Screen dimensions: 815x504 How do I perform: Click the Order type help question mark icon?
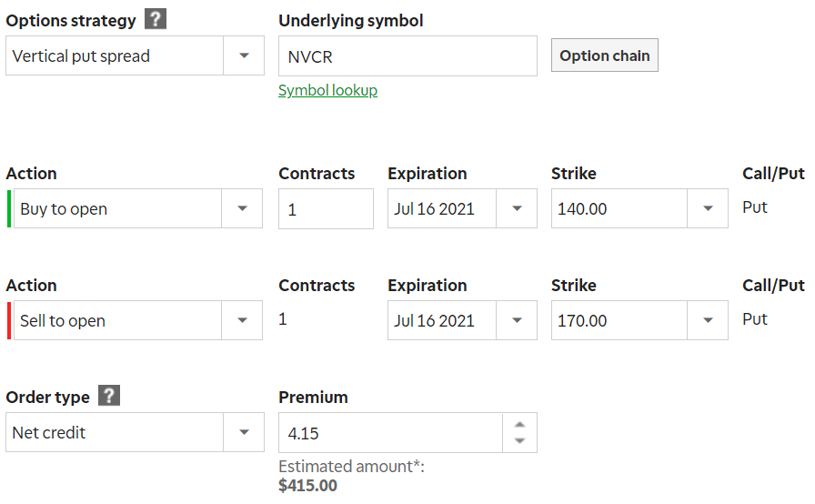point(110,397)
